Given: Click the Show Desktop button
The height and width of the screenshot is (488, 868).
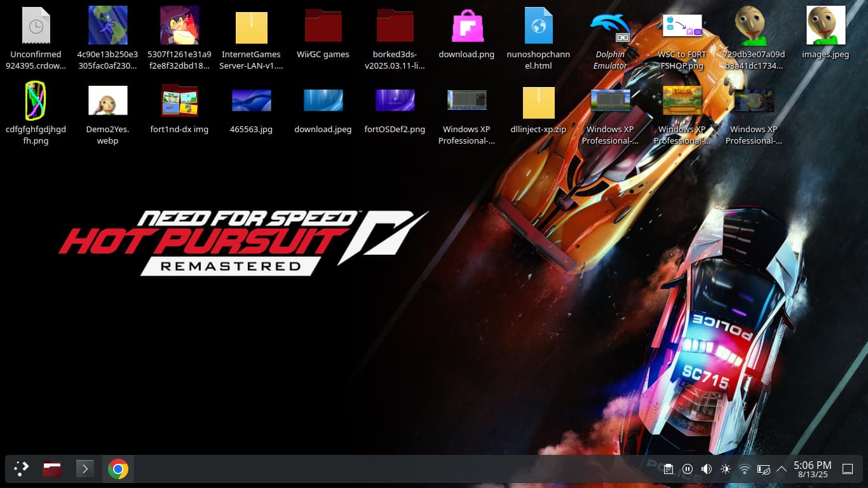Looking at the screenshot, I should coord(847,469).
